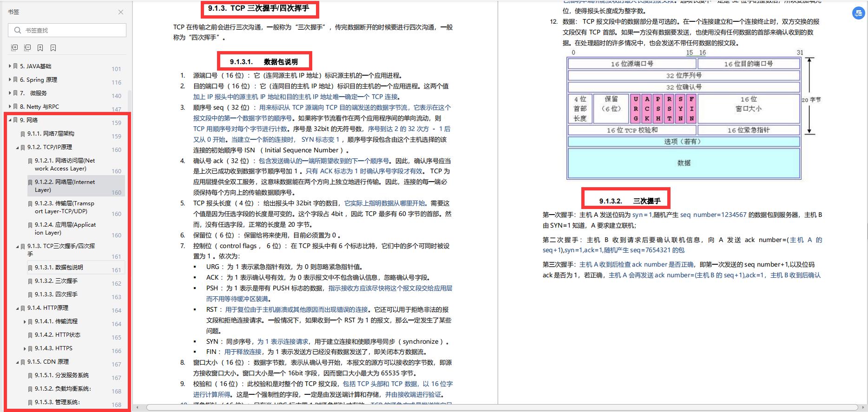Click the bookmark glyph beside 9.1.1. 网络7层架构
Image resolution: width=868 pixels, height=412 pixels.
point(23,134)
